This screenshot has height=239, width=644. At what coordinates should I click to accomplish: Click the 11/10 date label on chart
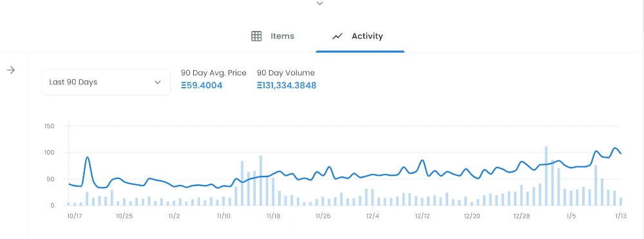223,216
